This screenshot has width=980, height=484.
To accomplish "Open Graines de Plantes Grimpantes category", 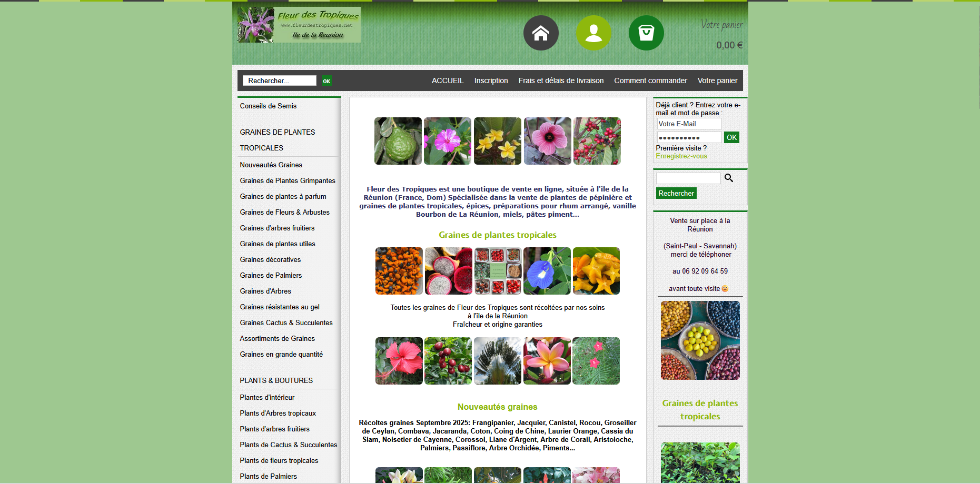I will 288,180.
